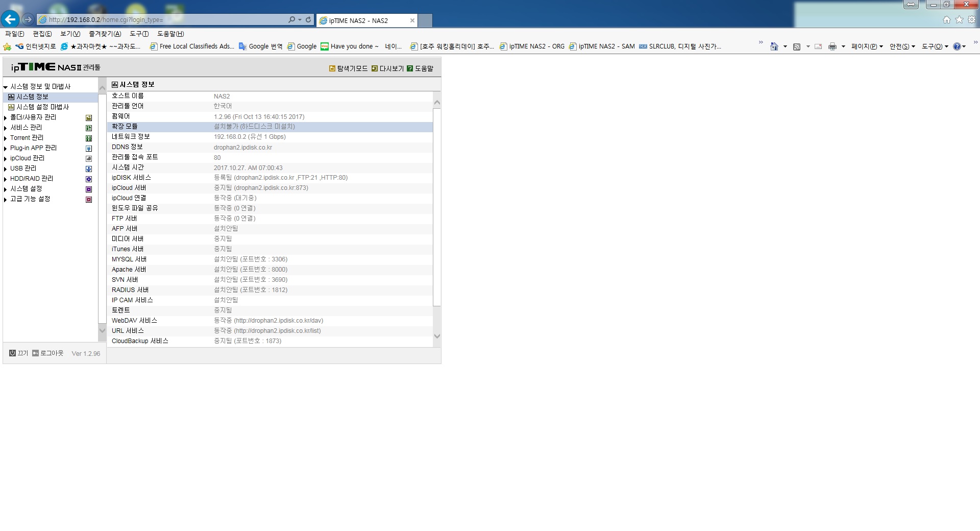Viewport: 980px width, 531px height.
Task: Open the 즐겨찾기(A) menu
Action: [105, 34]
